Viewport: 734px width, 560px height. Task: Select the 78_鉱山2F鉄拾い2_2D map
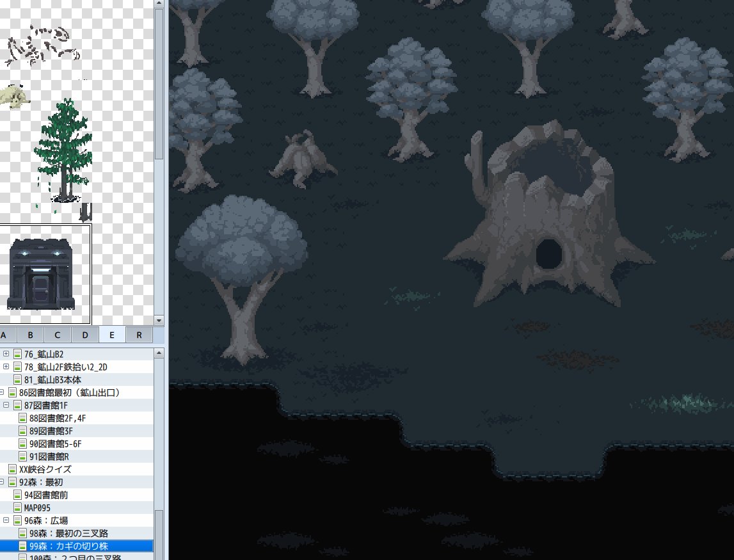point(65,367)
